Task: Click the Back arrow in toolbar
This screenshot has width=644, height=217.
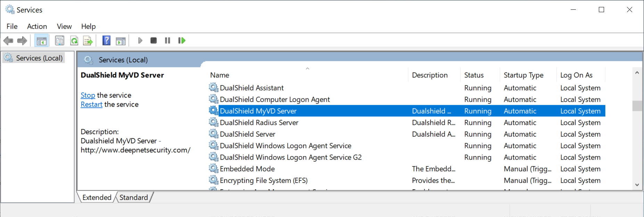Action: (8, 41)
